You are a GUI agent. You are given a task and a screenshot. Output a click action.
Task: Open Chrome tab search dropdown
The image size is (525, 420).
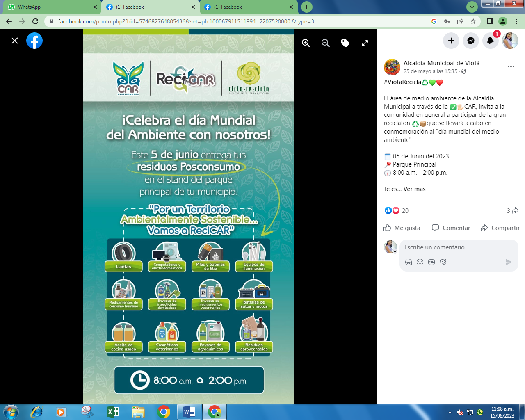pyautogui.click(x=472, y=7)
